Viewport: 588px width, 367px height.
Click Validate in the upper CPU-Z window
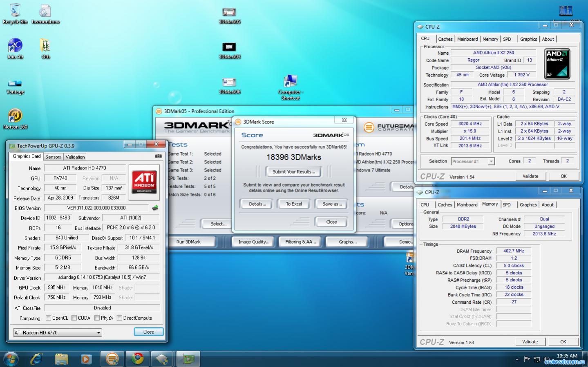click(x=530, y=176)
